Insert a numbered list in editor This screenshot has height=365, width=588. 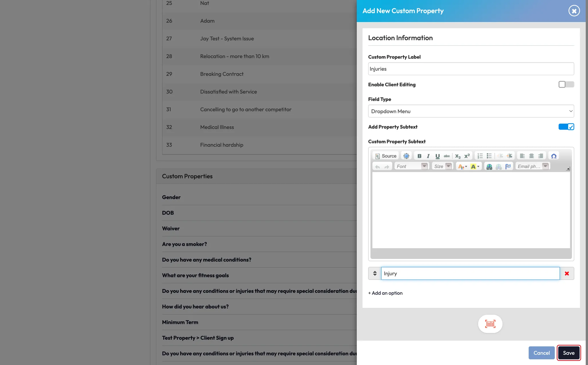click(480, 156)
